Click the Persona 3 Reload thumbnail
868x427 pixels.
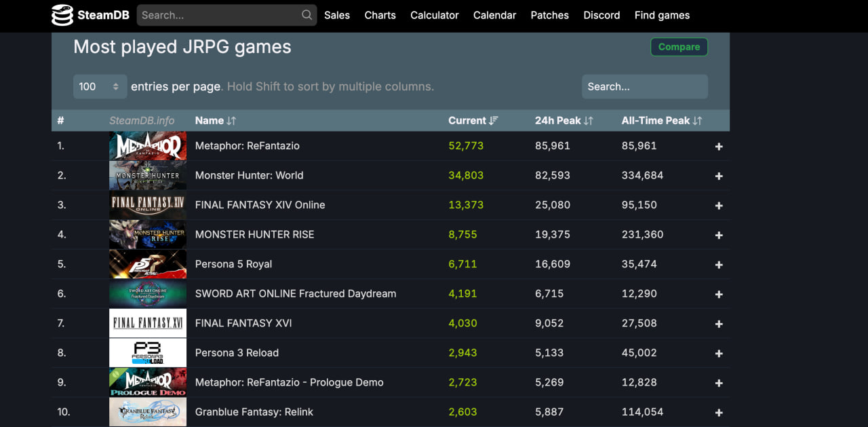[x=148, y=353]
